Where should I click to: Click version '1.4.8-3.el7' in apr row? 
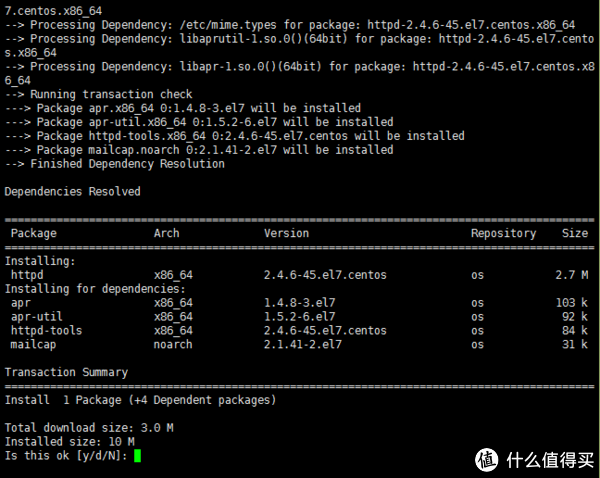299,303
